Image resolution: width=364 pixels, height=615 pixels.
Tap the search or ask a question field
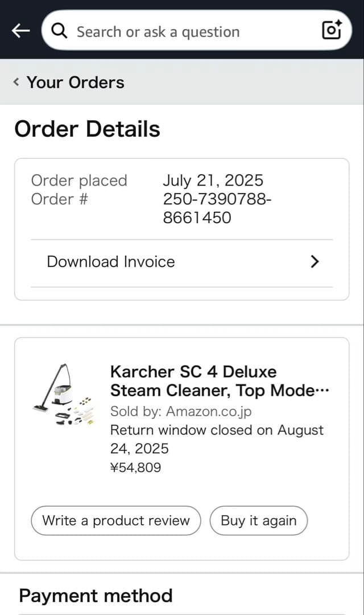click(171, 31)
